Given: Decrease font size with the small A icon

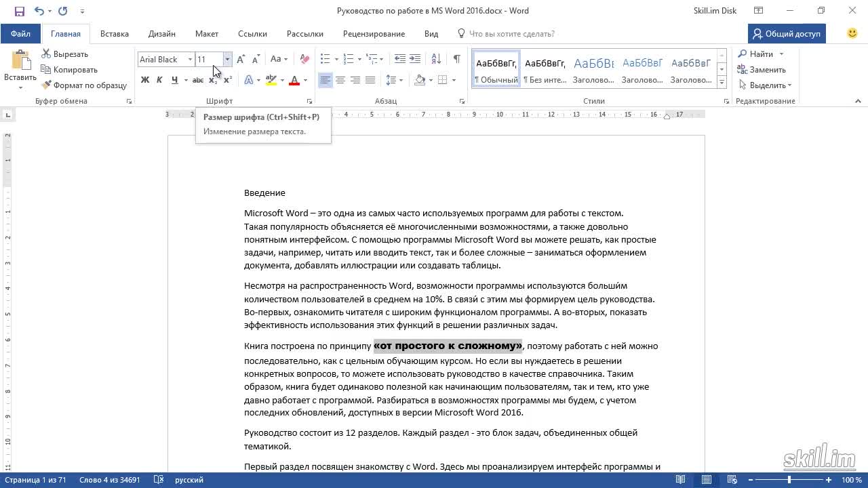Looking at the screenshot, I should pyautogui.click(x=256, y=60).
